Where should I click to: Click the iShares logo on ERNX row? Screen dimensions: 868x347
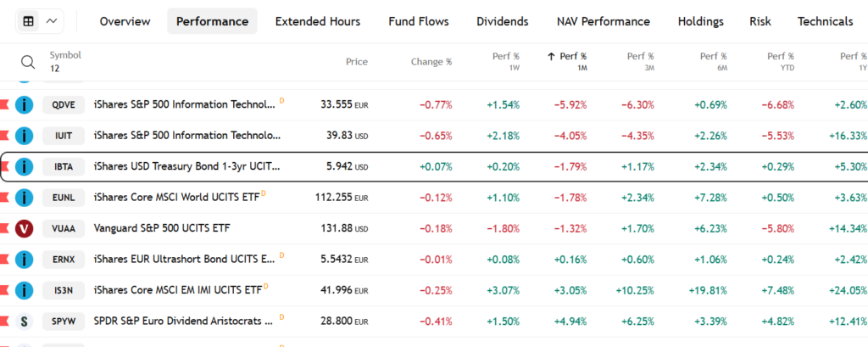25,260
